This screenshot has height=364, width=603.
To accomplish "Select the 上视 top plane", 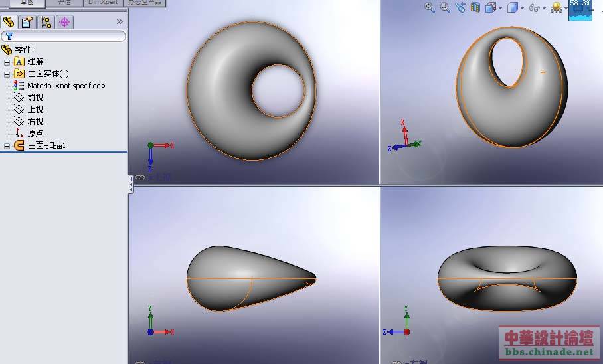I will (35, 110).
